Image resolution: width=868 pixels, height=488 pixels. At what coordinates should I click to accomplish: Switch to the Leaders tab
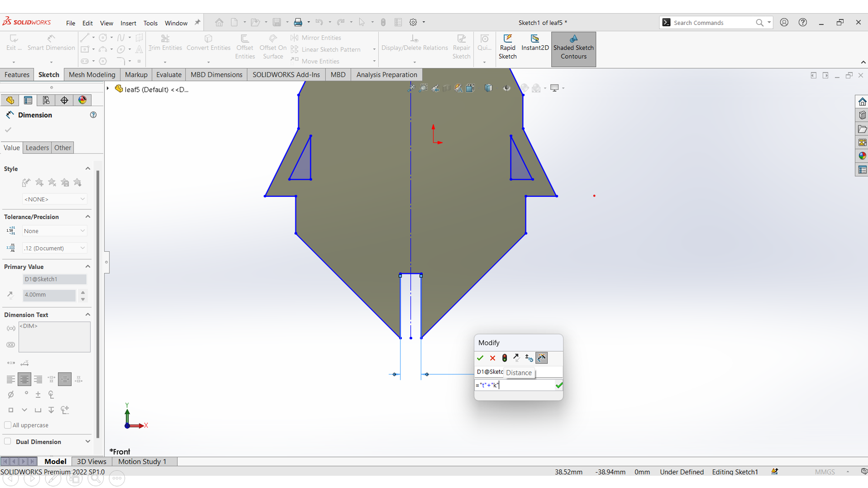pos(37,148)
